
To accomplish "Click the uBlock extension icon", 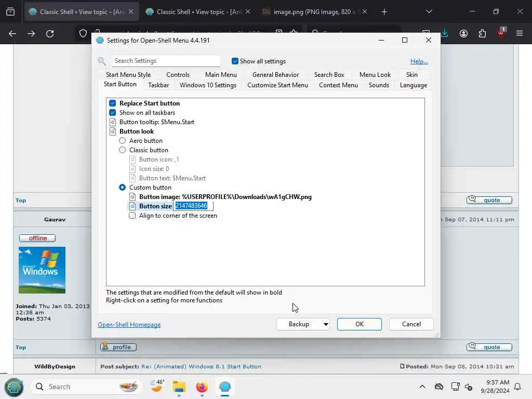I will point(501,33).
